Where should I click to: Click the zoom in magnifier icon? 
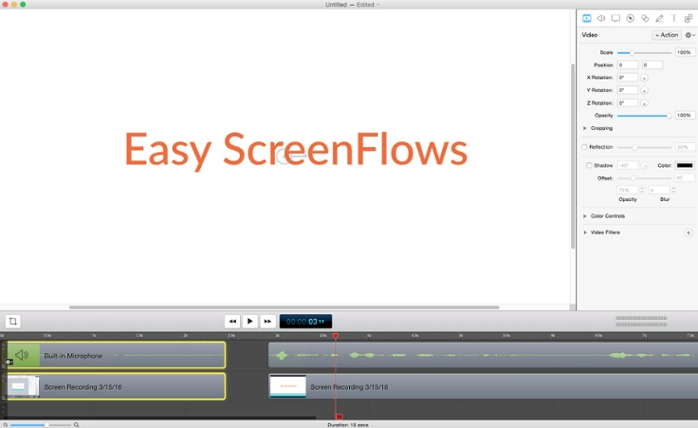pyautogui.click(x=77, y=425)
